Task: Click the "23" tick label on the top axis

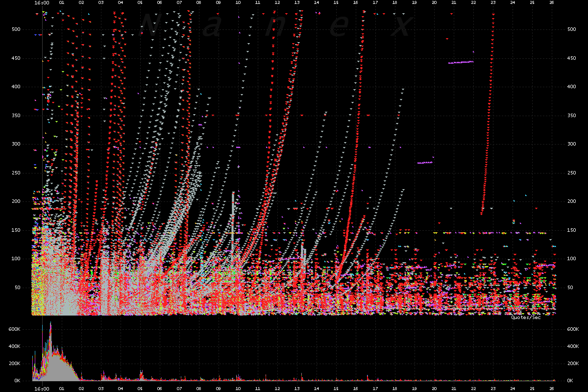Action: click(x=492, y=2)
